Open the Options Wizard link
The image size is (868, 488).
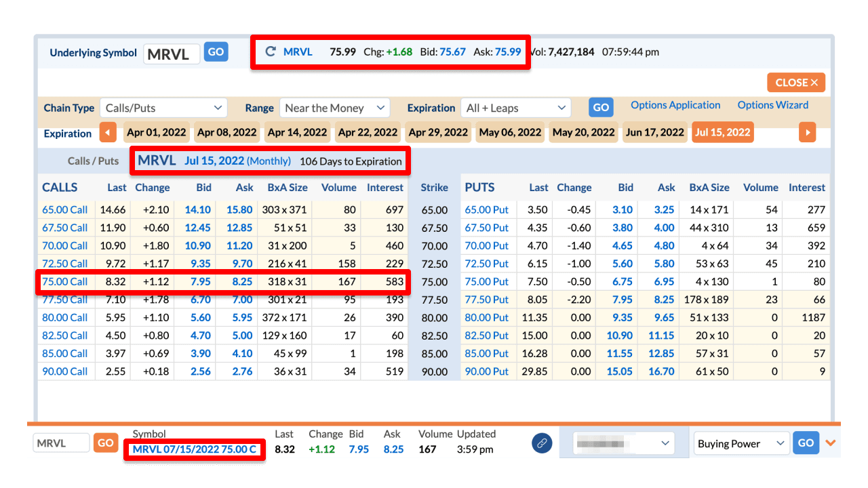coord(773,105)
